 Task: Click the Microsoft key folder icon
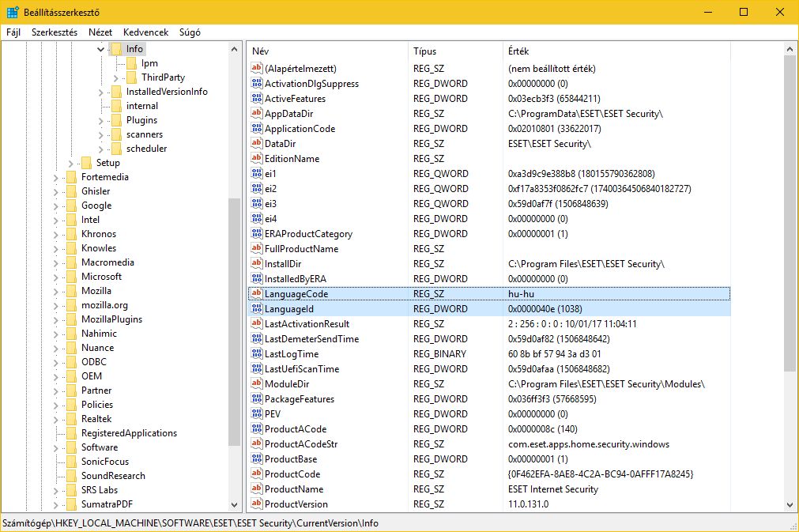(x=71, y=277)
